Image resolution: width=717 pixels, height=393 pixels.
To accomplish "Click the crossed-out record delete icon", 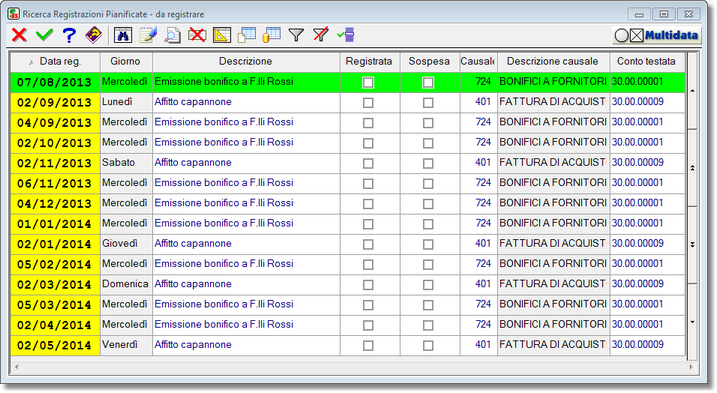I will [197, 35].
